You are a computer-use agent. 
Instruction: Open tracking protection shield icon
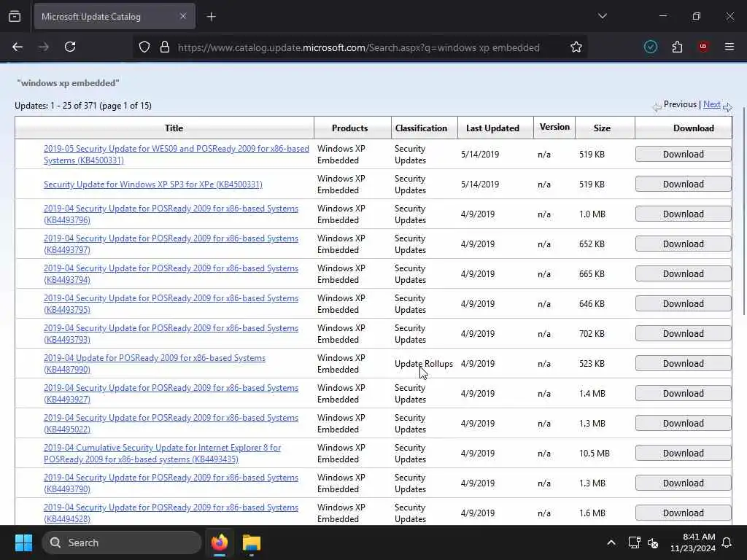[x=144, y=47]
